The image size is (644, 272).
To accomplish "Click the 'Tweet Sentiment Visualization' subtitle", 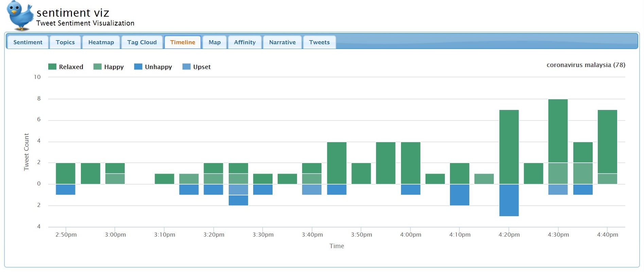I will click(85, 23).
